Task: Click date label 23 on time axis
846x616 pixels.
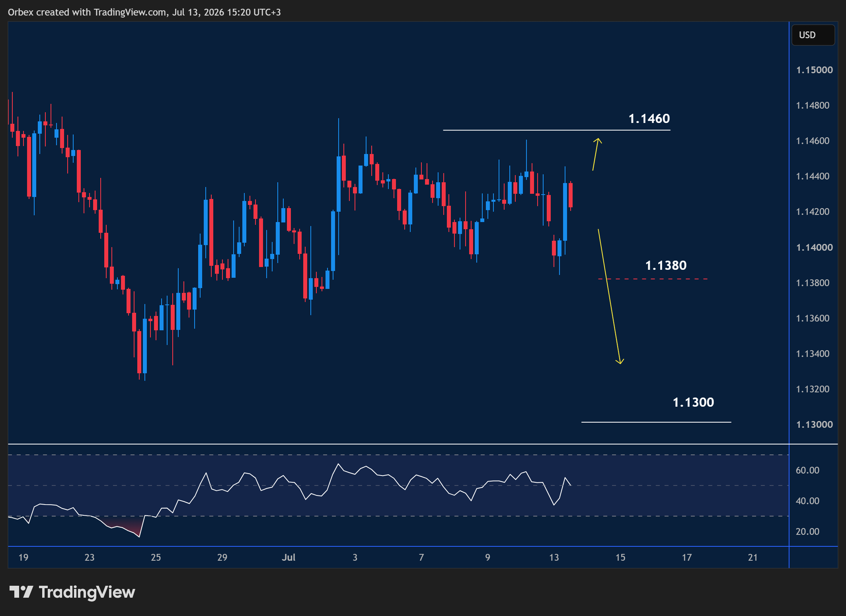Action: [x=90, y=558]
